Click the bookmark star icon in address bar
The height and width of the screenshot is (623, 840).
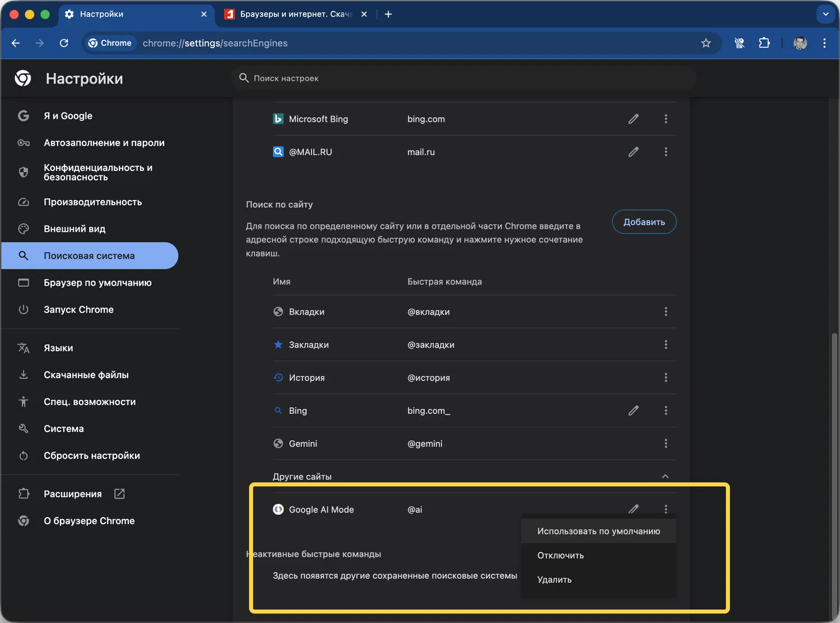(x=706, y=43)
